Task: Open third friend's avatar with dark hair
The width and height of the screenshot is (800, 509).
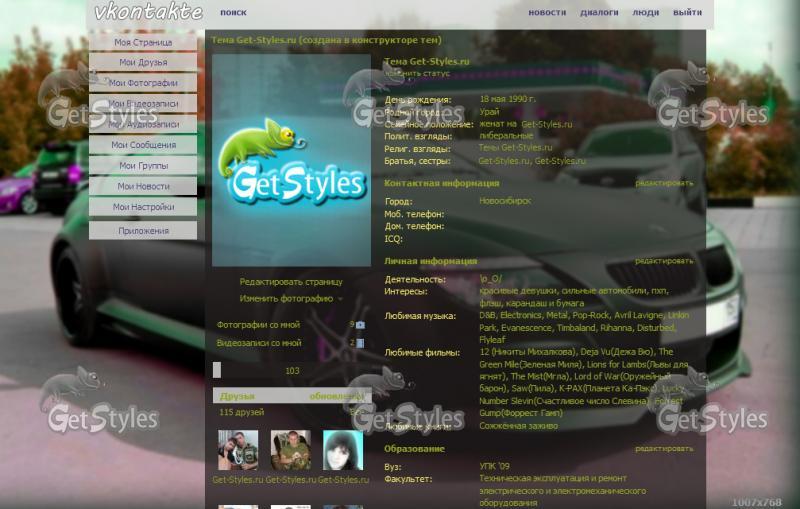Action: click(x=343, y=450)
